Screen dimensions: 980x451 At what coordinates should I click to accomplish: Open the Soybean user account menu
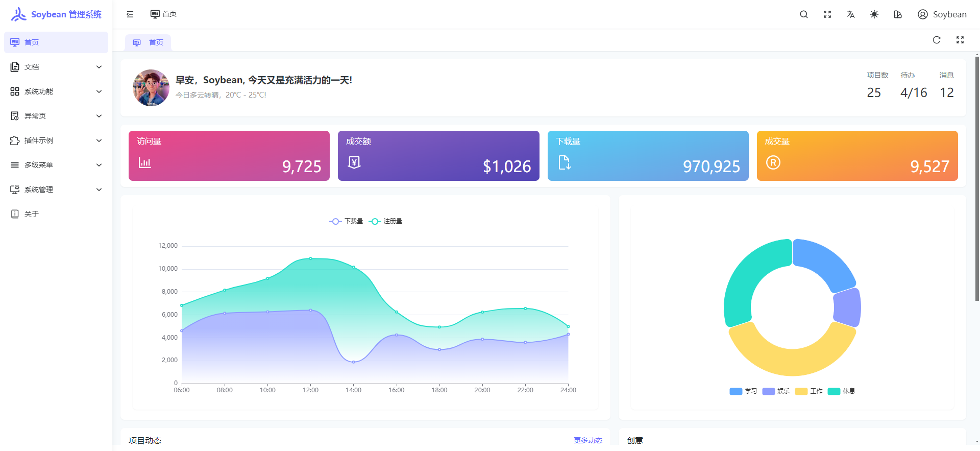coord(942,14)
